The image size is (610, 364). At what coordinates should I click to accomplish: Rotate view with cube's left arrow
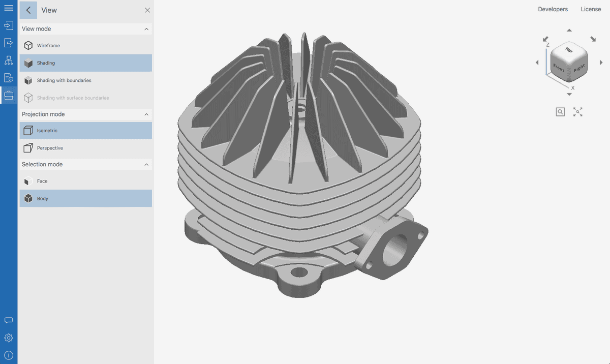(x=537, y=63)
